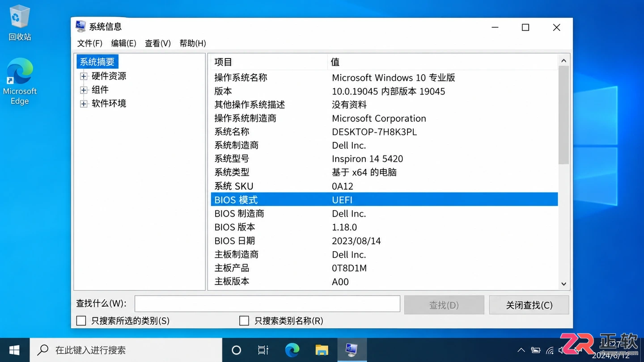Click the 关闭查找(C) button
Viewport: 644px width, 362px height.
pyautogui.click(x=529, y=305)
